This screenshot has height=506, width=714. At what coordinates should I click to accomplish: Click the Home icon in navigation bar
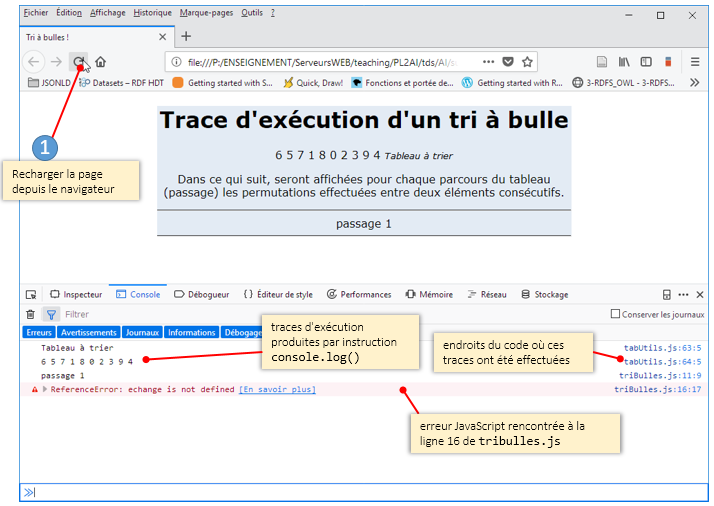tap(100, 61)
